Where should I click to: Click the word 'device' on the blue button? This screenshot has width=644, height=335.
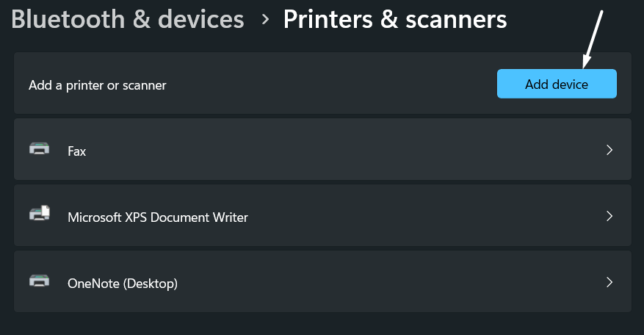pos(571,84)
